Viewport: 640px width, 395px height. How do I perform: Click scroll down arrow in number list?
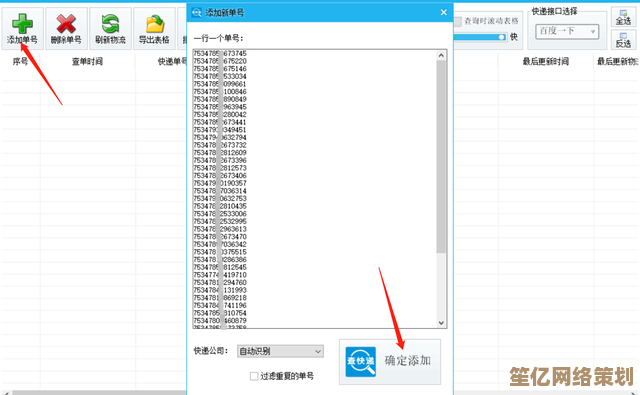point(441,323)
